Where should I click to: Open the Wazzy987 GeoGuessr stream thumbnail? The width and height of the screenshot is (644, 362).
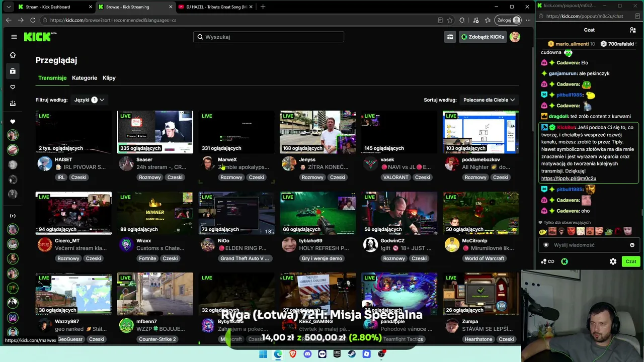coord(73,294)
